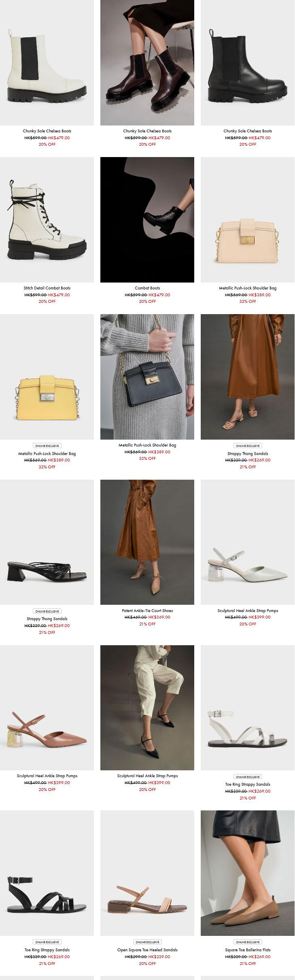295x980 pixels.
Task: Open the Combat Boots product link
Action: pyautogui.click(x=147, y=288)
